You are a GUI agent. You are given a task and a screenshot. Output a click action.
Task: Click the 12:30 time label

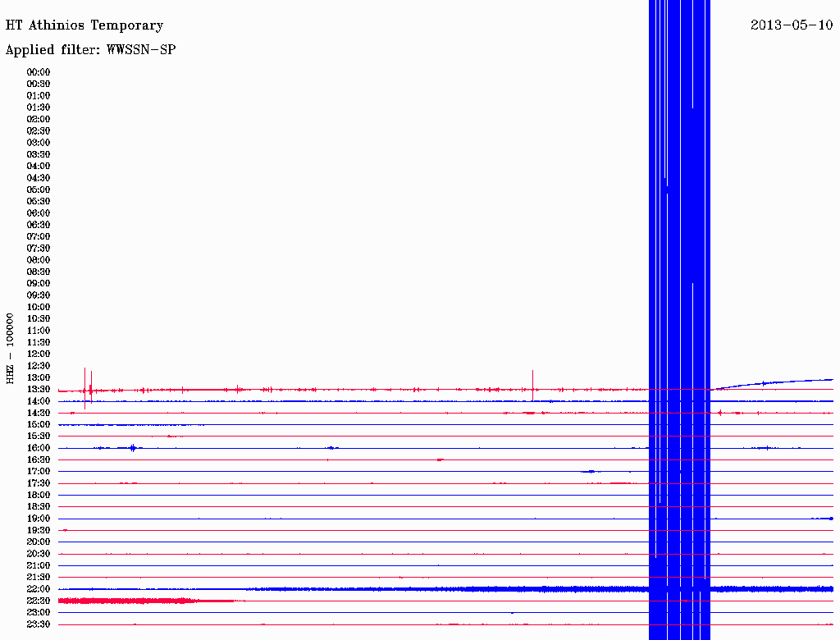pos(39,366)
